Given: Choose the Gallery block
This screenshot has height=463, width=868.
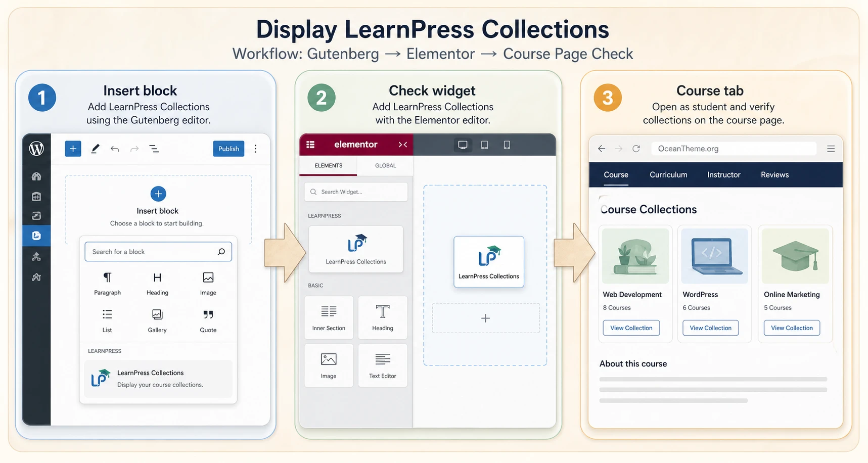Looking at the screenshot, I should pyautogui.click(x=157, y=321).
